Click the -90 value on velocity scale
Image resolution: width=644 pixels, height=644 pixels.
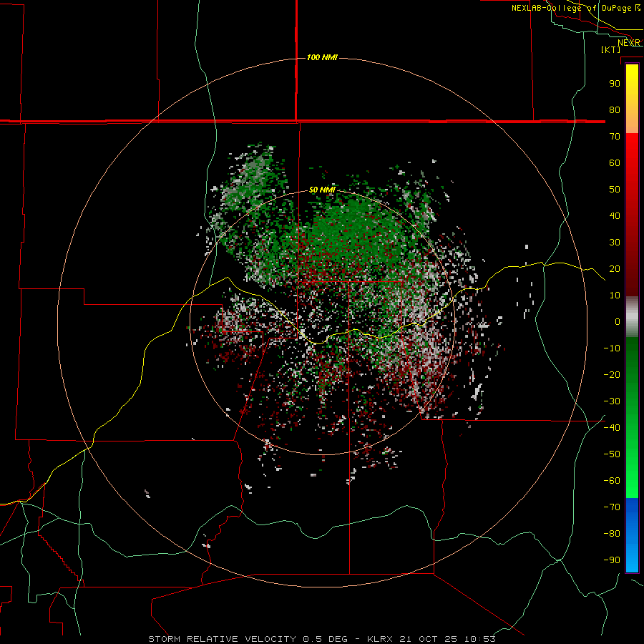point(612,560)
